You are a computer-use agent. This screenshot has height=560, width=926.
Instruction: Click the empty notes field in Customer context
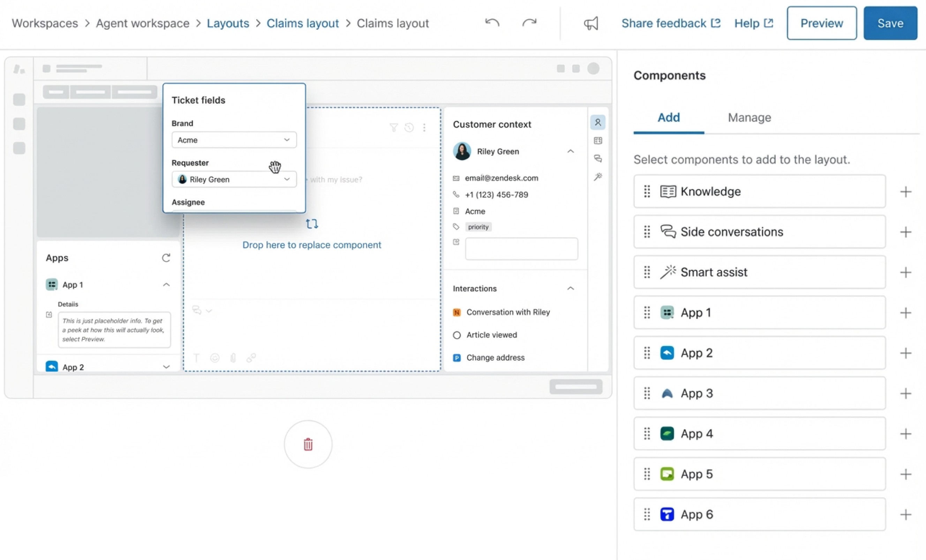click(x=521, y=249)
